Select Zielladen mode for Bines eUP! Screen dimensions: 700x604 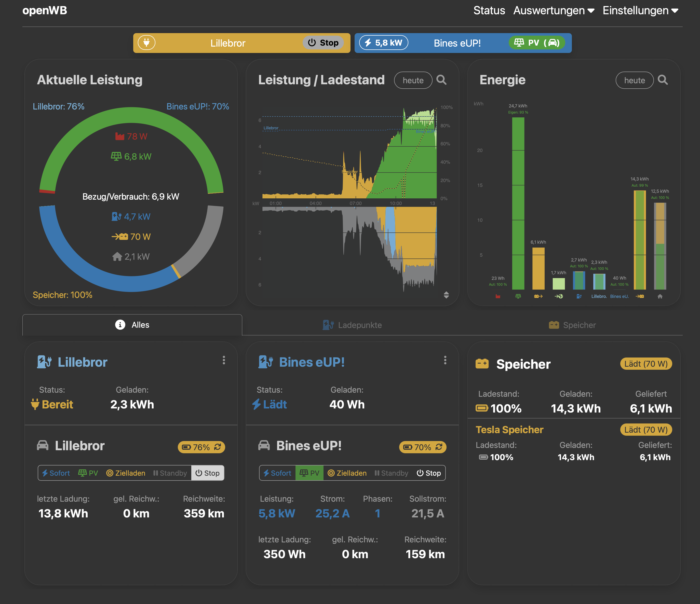[347, 473]
